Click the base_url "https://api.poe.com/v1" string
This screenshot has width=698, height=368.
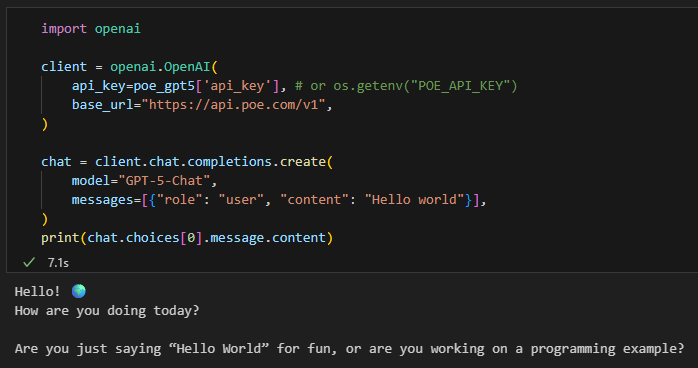pyautogui.click(x=237, y=105)
